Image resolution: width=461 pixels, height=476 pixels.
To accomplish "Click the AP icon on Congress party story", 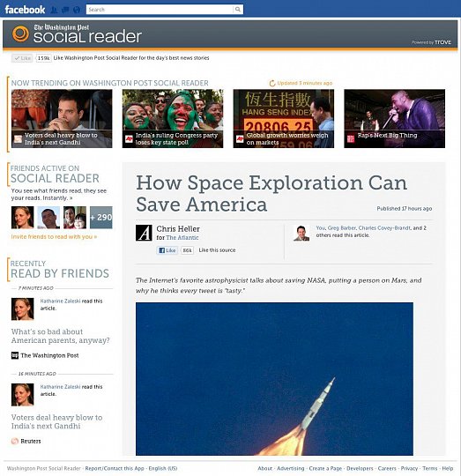I will 129,139.
